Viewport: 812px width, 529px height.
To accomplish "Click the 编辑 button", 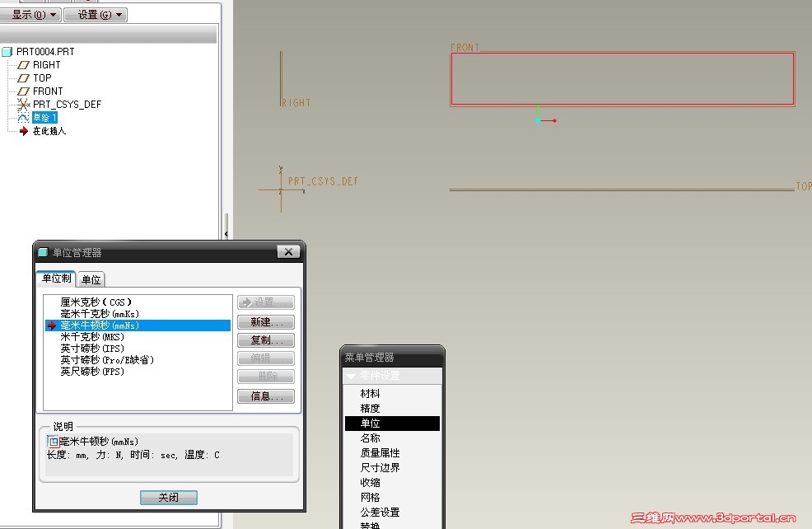I will [266, 358].
